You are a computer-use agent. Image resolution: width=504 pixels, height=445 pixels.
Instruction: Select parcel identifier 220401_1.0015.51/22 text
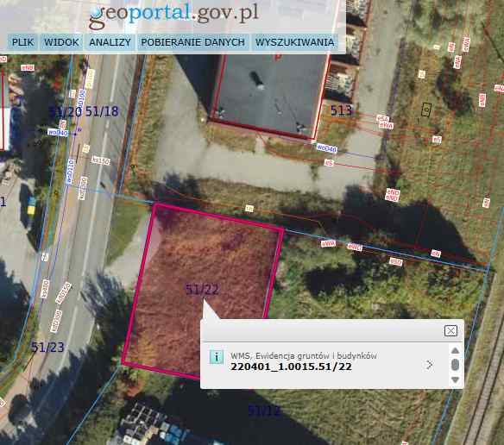(291, 367)
